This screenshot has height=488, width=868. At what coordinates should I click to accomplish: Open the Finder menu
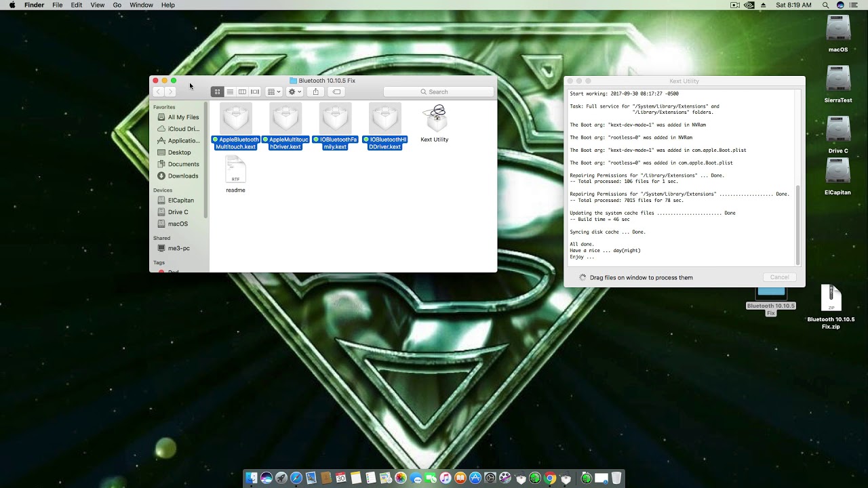point(34,5)
